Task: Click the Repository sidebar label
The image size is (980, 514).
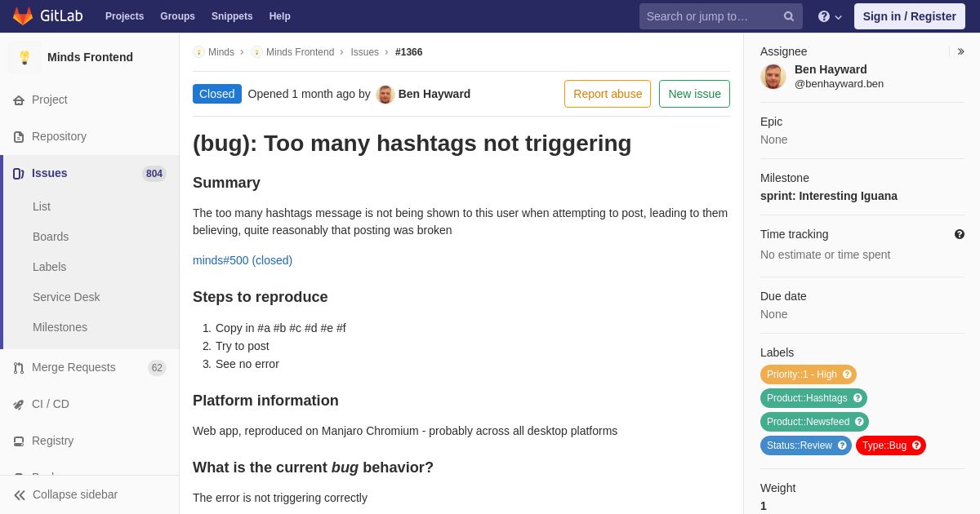Action: tap(59, 136)
